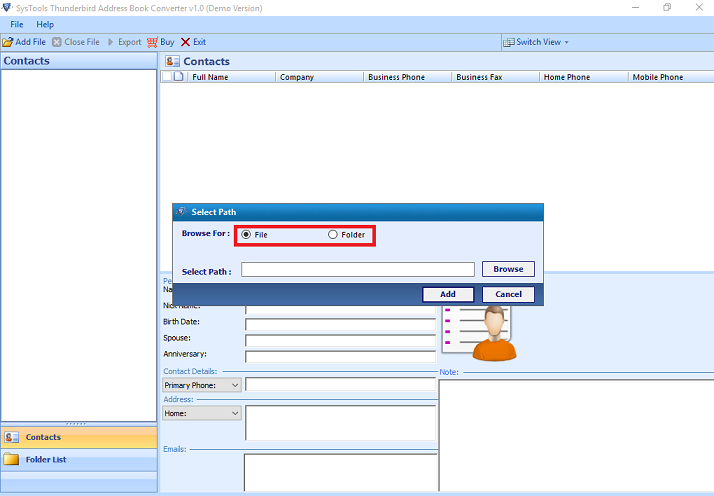Screen dimensions: 714x496
Task: Click the Full Name column header
Action: pos(230,77)
